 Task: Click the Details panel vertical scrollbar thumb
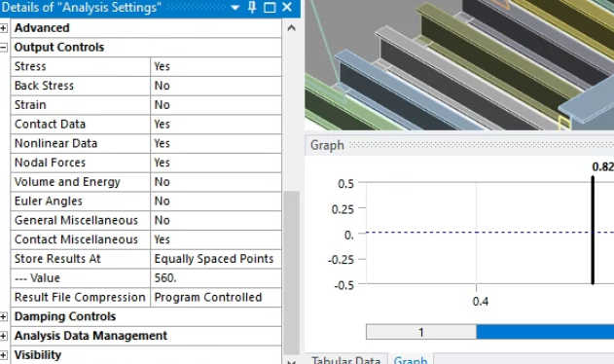coord(291,273)
